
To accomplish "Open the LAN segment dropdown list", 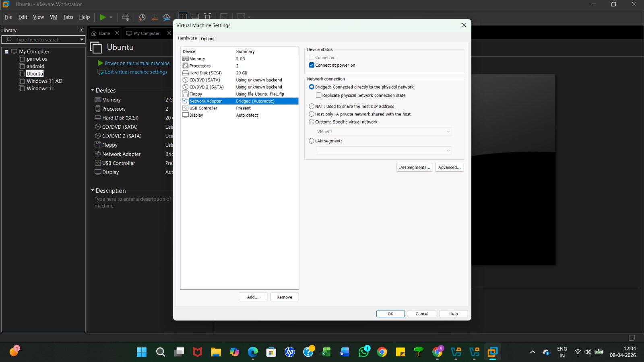I will 384,150.
